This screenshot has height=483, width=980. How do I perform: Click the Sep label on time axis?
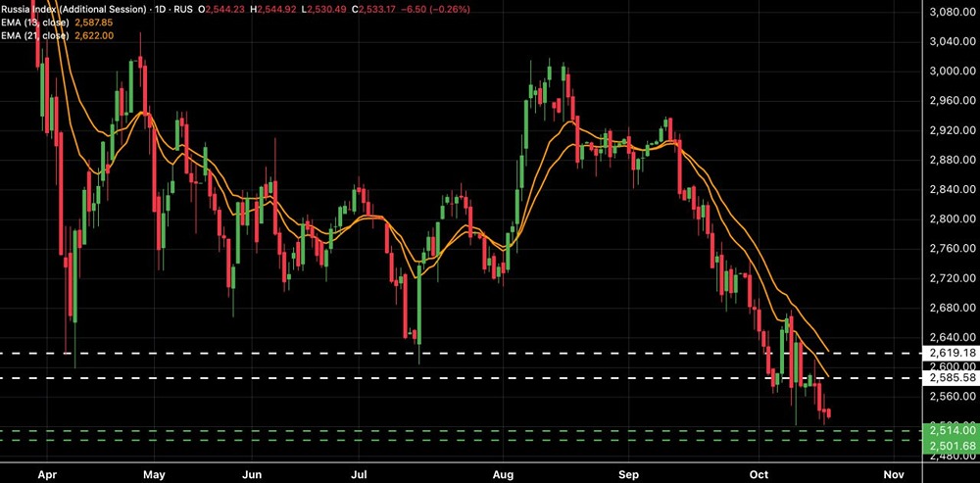629,475
